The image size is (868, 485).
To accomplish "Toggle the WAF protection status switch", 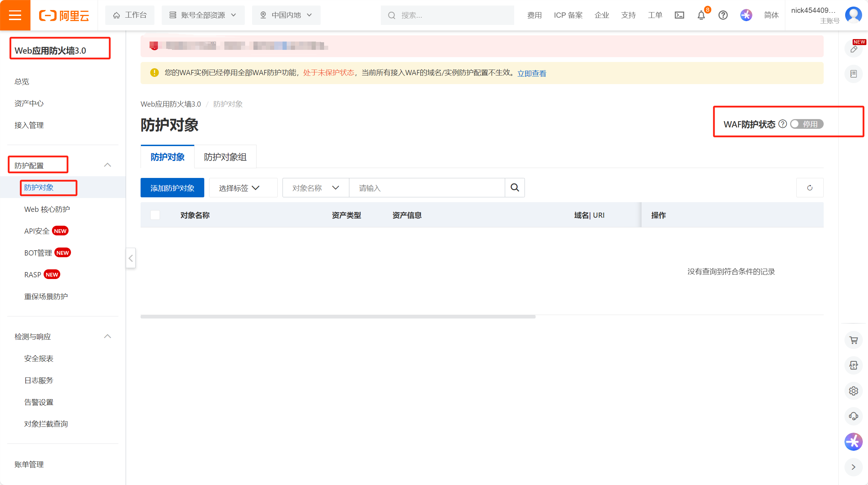I will coord(807,124).
